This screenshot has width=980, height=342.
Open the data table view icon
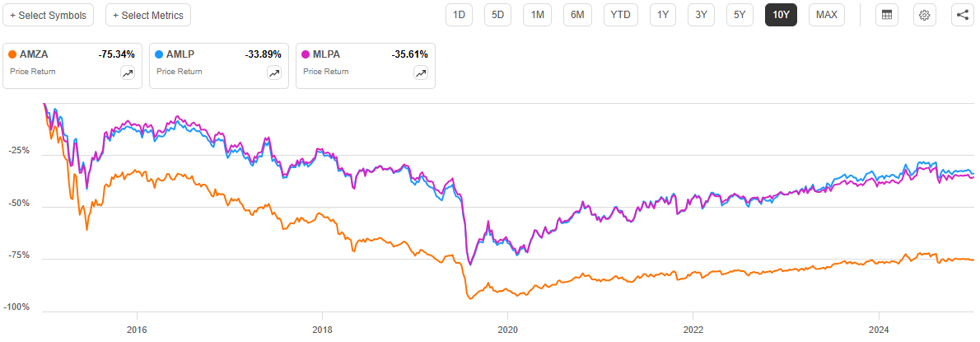click(886, 15)
